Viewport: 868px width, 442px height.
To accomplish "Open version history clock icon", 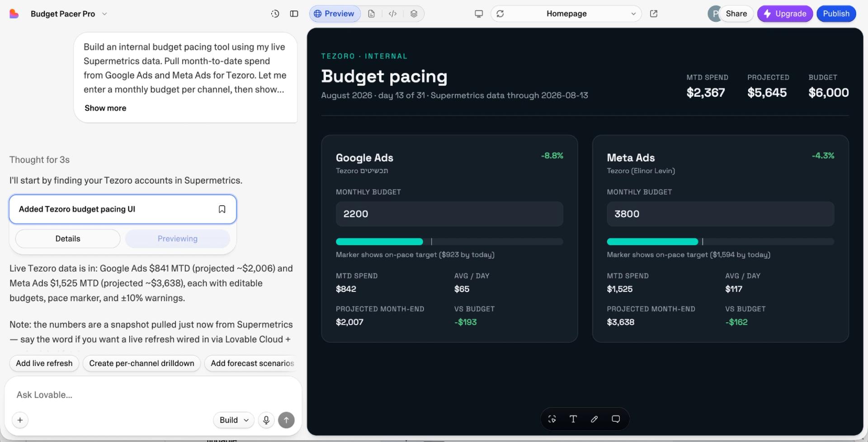I will click(x=275, y=14).
